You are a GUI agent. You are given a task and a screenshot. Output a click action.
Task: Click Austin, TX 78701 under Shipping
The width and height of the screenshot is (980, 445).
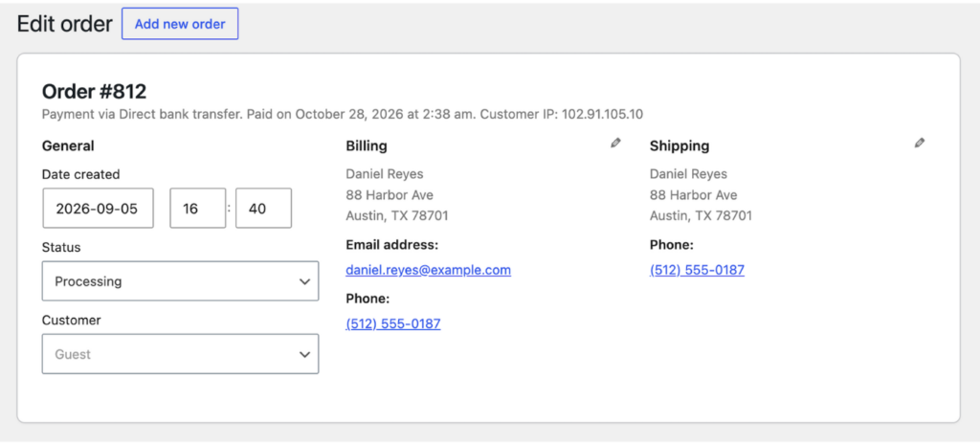pyautogui.click(x=702, y=216)
